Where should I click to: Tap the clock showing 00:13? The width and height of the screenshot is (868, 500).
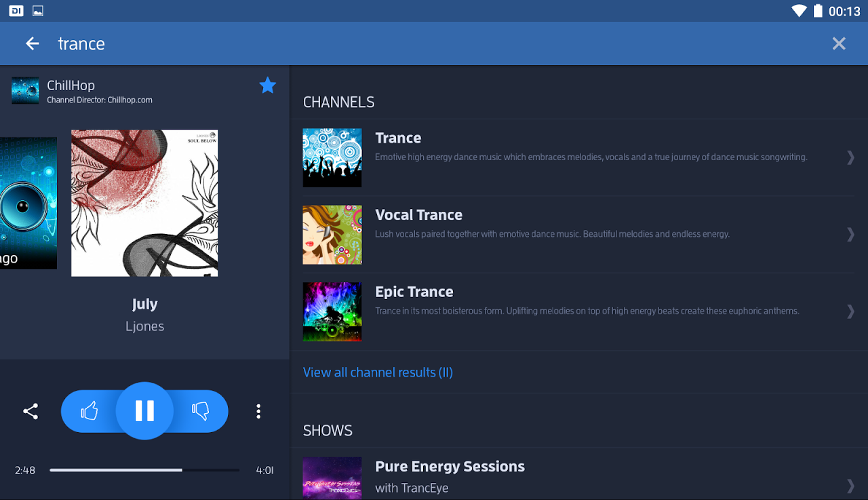[x=844, y=12]
